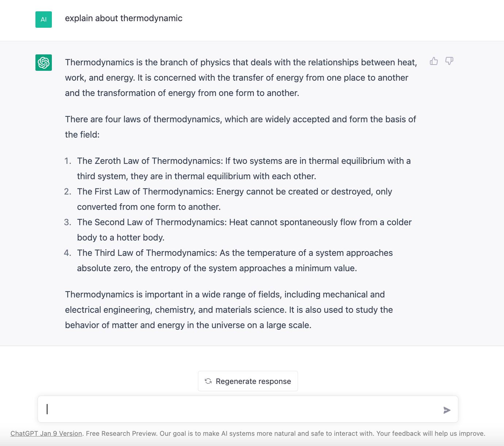Image resolution: width=504 pixels, height=446 pixels.
Task: Open the ChatGPT Jan 9 Version link
Action: tap(46, 434)
